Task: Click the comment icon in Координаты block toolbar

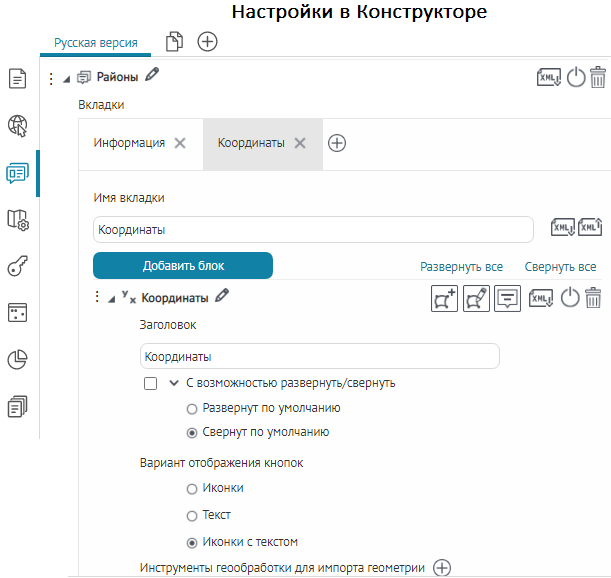Action: click(508, 298)
